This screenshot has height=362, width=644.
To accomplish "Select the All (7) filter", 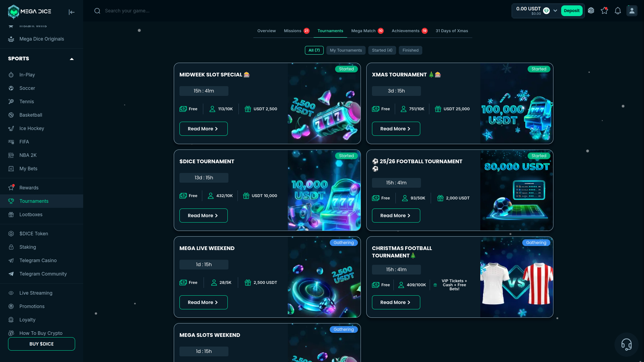I will 314,50.
